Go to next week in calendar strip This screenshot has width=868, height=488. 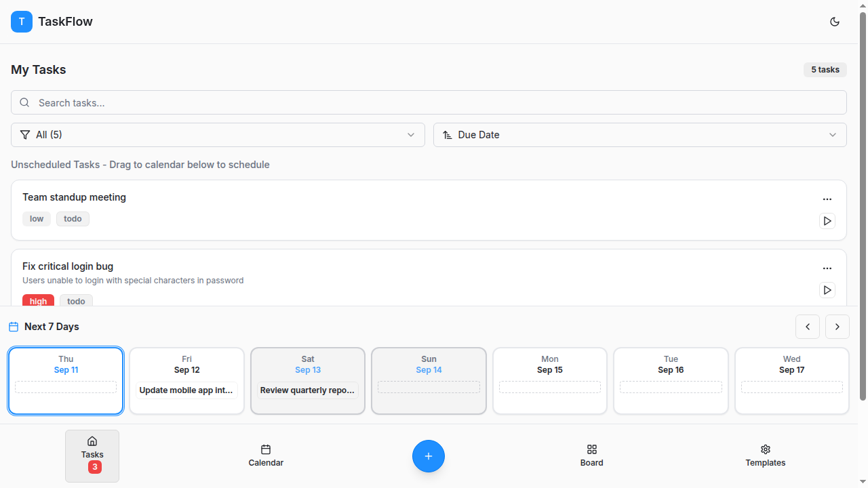coord(837,327)
